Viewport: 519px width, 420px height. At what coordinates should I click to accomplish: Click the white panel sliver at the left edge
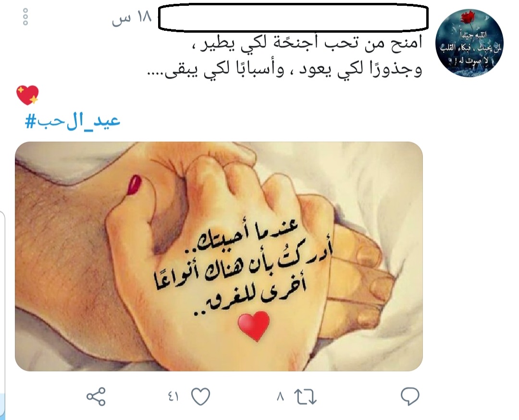coord(2,301)
